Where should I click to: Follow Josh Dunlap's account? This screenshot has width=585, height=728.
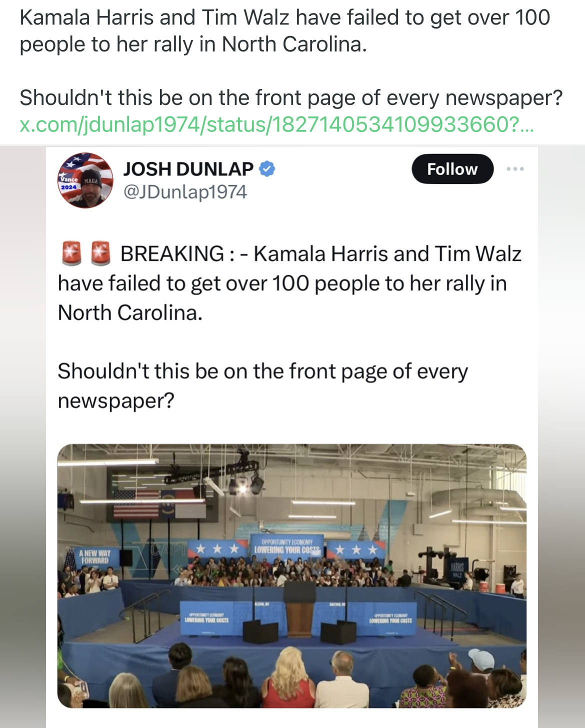(452, 169)
